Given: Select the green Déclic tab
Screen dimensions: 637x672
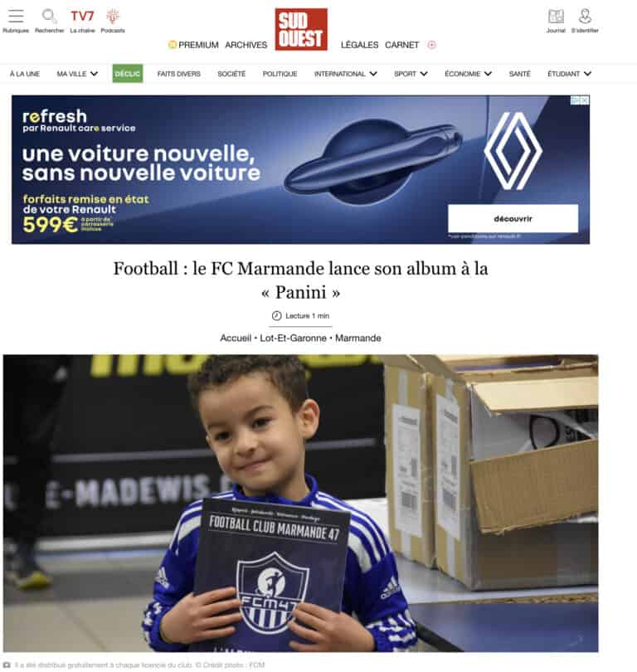Looking at the screenshot, I should pyautogui.click(x=128, y=73).
